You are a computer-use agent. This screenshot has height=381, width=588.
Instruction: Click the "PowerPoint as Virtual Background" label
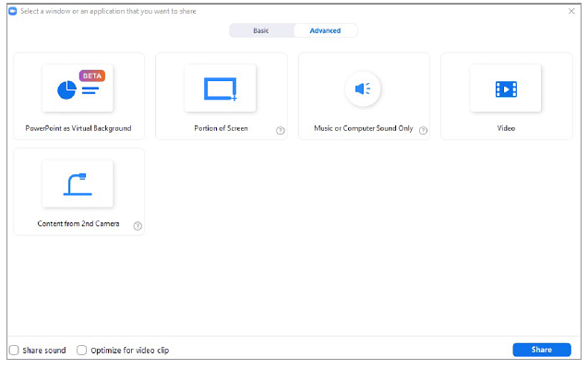[78, 128]
